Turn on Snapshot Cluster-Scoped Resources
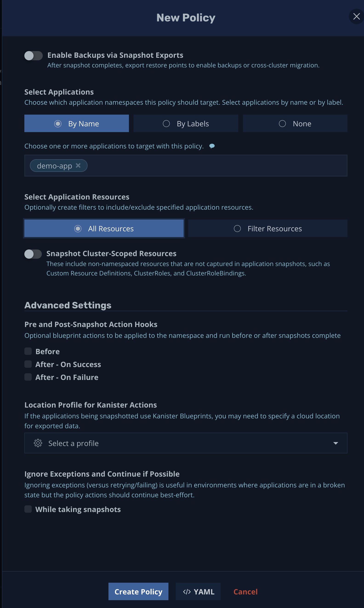This screenshot has height=608, width=364. (33, 254)
